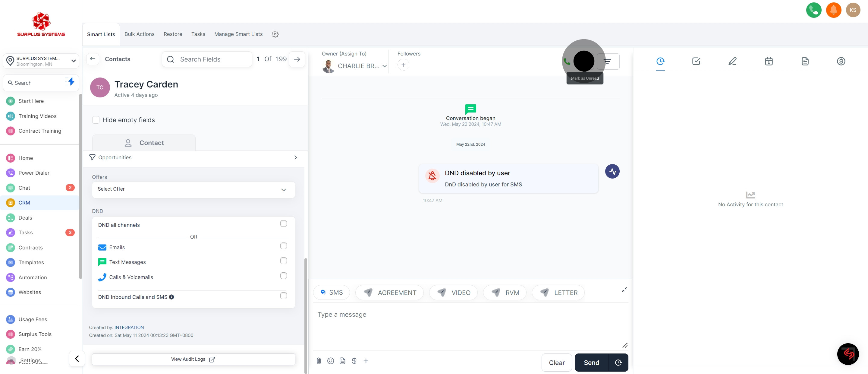Open the emoji picker icon
The image size is (868, 374).
coord(331,361)
